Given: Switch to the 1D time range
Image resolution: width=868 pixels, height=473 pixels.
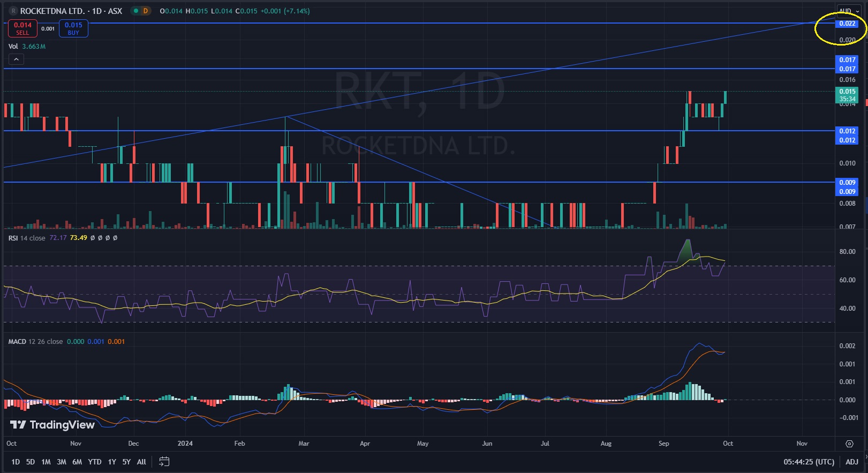Looking at the screenshot, I should click(16, 462).
